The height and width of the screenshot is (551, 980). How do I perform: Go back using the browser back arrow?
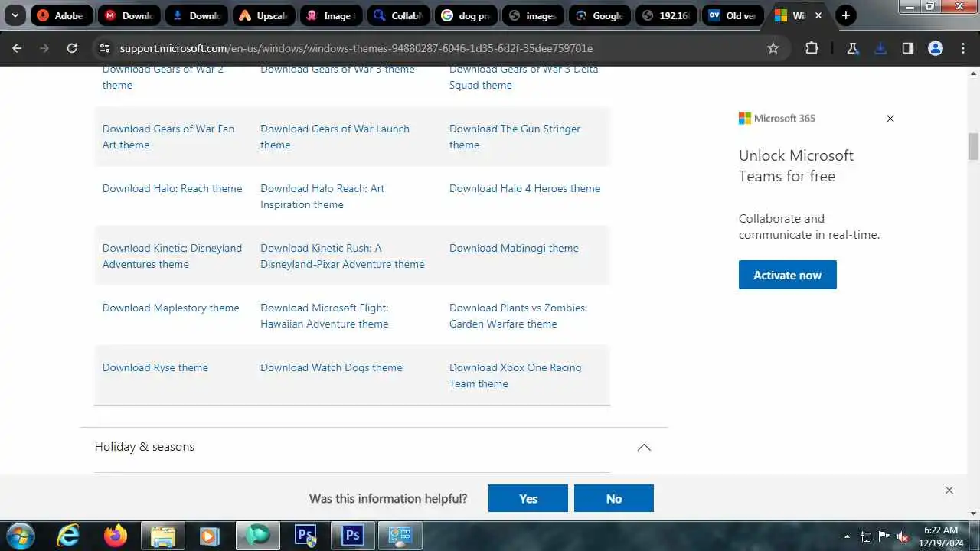point(17,48)
